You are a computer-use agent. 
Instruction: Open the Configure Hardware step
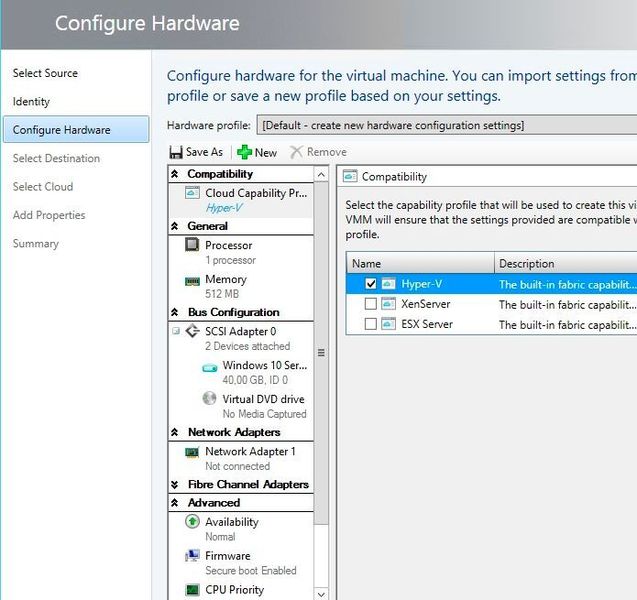coord(76,130)
